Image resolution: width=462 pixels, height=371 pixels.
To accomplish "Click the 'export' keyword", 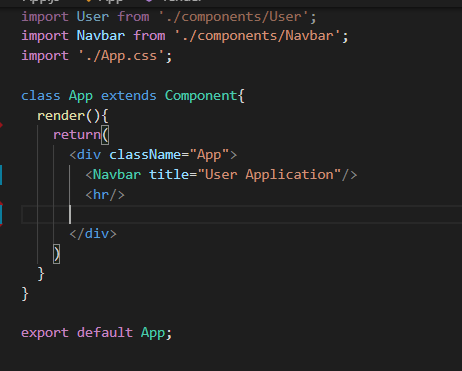I will tap(45, 333).
